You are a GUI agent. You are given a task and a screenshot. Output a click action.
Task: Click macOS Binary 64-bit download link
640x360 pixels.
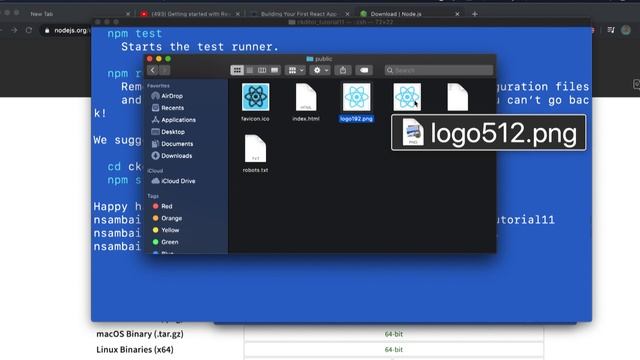(x=393, y=334)
